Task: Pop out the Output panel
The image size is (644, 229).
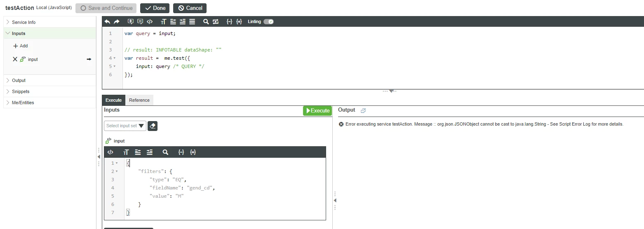Action: (x=363, y=110)
